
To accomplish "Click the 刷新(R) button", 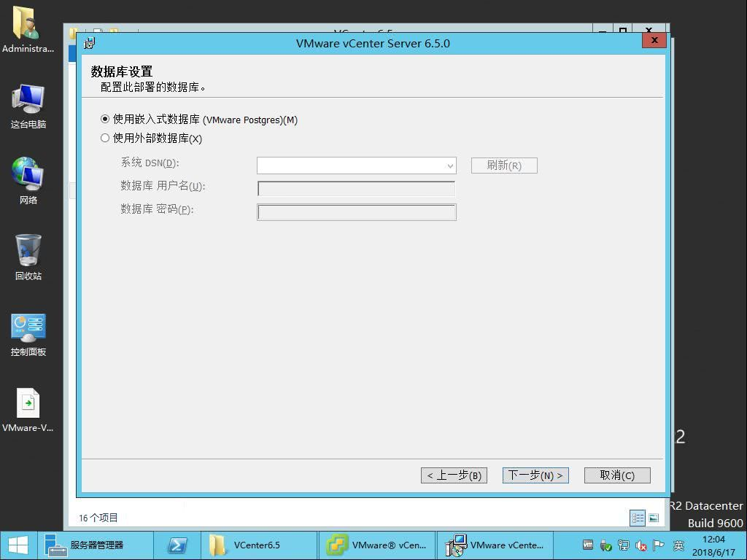I will [503, 166].
